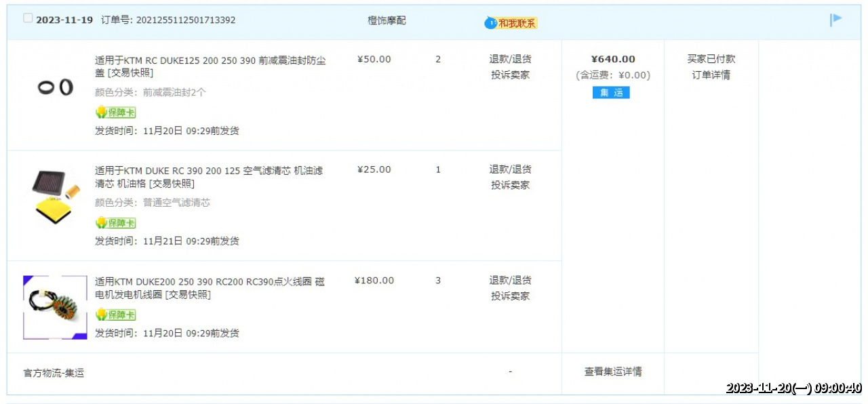Image resolution: width=868 pixels, height=404 pixels.
Task: Click the blue flag icon at top right
Action: [835, 20]
